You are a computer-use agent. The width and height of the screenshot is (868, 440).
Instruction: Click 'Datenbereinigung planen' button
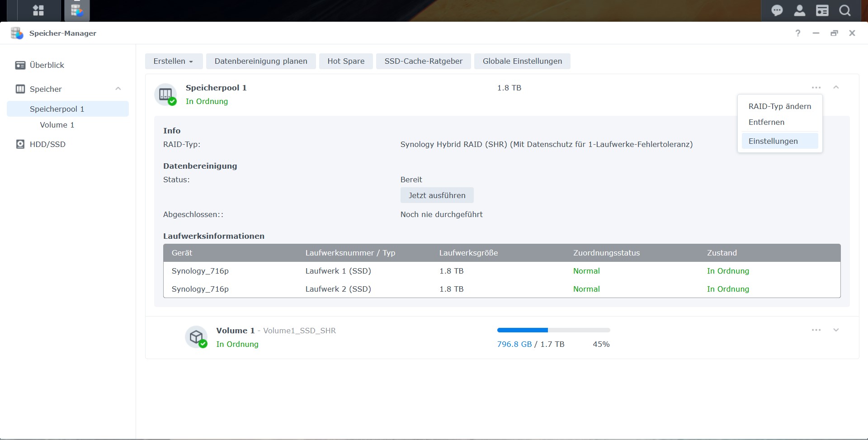pyautogui.click(x=261, y=62)
